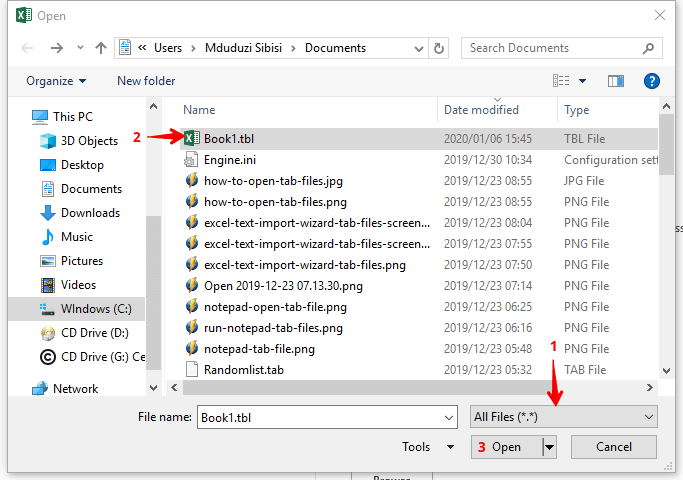Screen dimensions: 683x480
Task: Click the Documents breadcrumb in address bar
Action: [335, 48]
